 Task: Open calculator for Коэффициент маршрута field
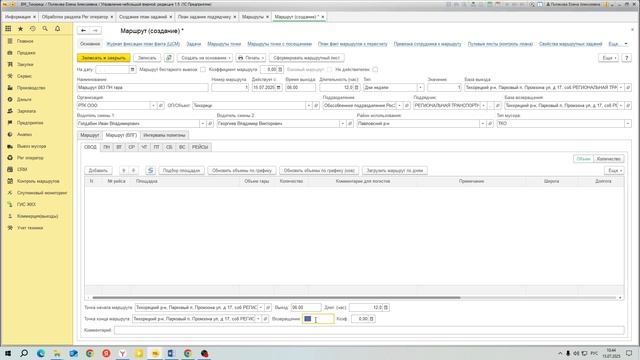tap(280, 70)
